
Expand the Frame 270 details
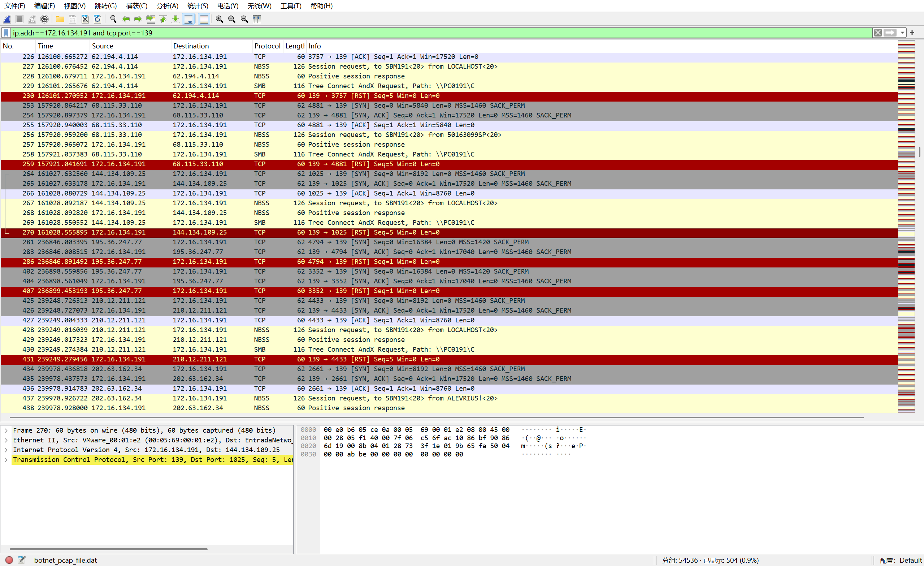pos(6,430)
